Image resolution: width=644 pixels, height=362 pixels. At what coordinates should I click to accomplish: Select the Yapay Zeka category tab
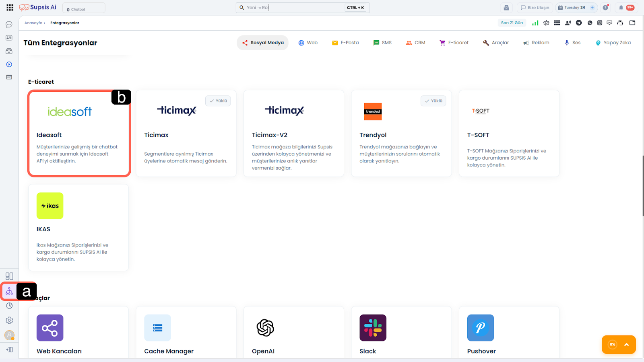coord(613,43)
